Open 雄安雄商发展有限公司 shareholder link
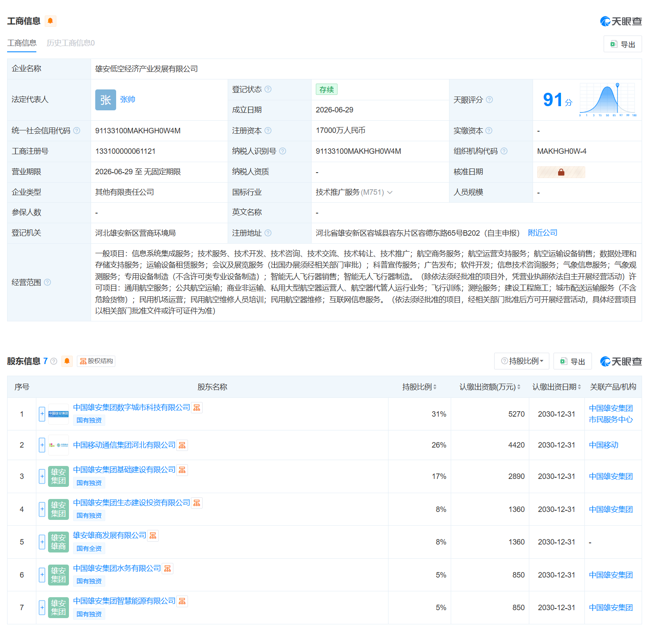 [x=109, y=535]
